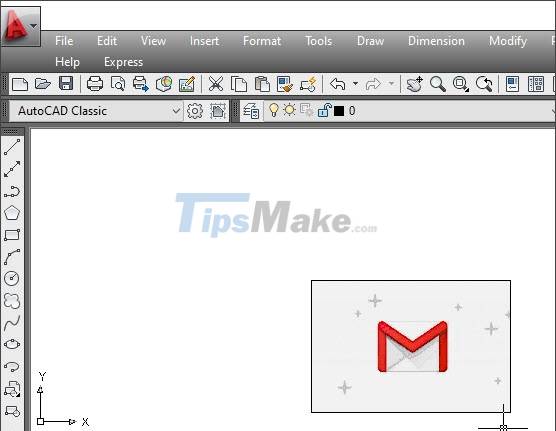Open the Insert menu
556x431 pixels.
[x=204, y=41]
